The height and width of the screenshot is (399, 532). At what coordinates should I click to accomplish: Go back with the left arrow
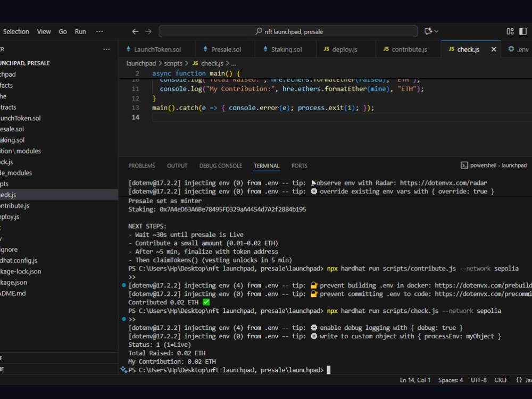click(x=135, y=31)
